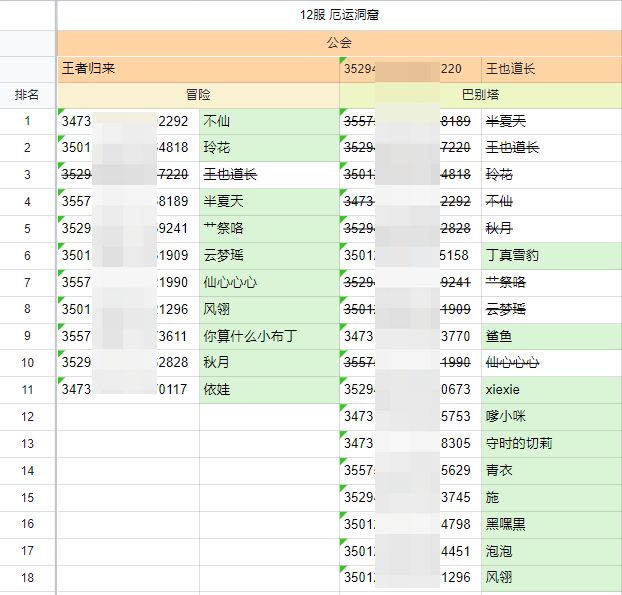The width and height of the screenshot is (622, 595).
Task: Click the ID cell ending in 5158
Action: click(x=410, y=255)
